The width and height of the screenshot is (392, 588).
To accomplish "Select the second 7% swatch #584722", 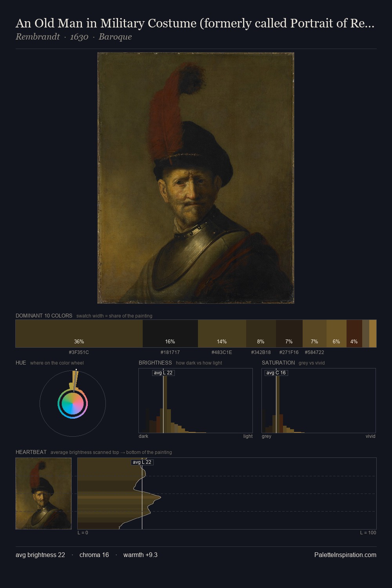I will tap(314, 334).
